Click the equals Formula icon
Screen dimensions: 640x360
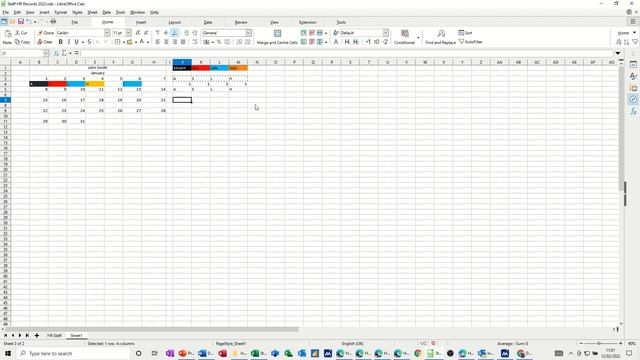[x=76, y=53]
